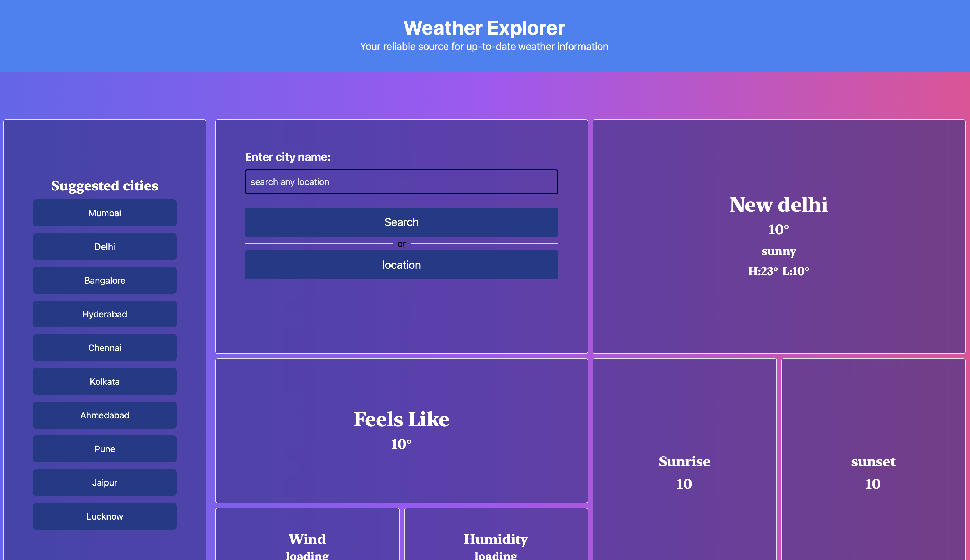Select Hyderabad from city list
The width and height of the screenshot is (970, 560).
click(105, 314)
